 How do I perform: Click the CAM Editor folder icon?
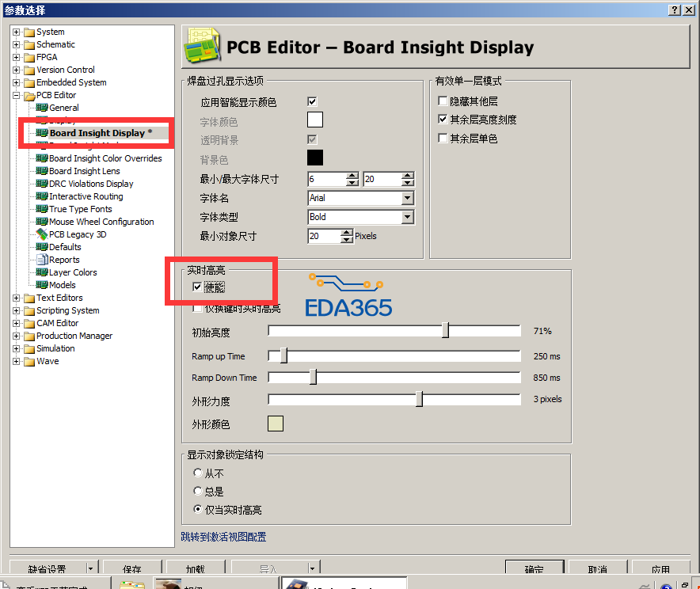[x=29, y=323]
